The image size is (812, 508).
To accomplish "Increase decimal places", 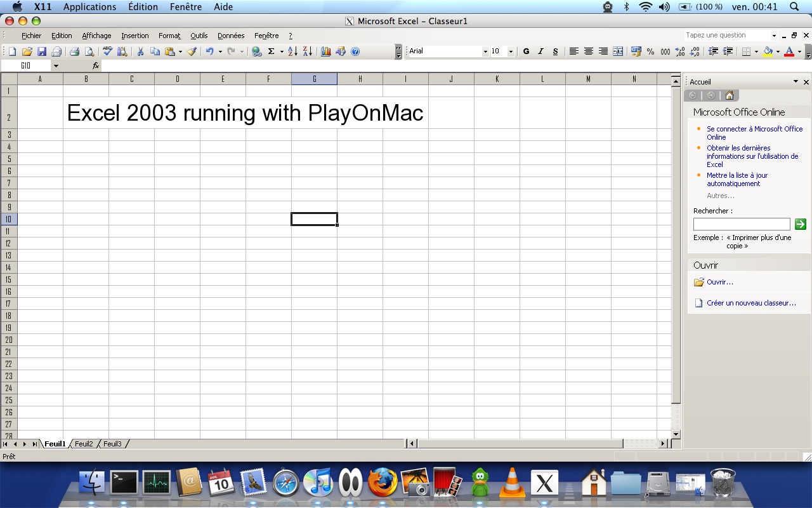I will tap(680, 51).
